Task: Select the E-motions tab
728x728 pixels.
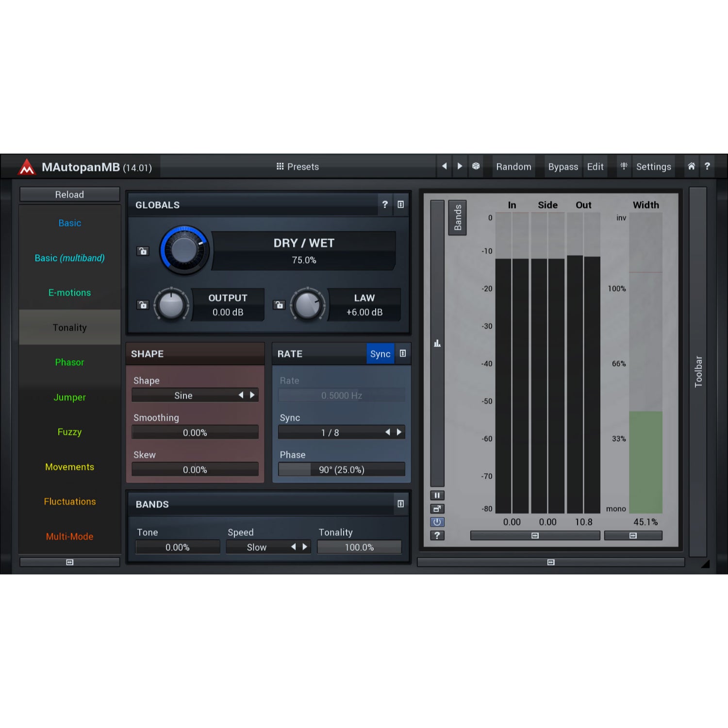Action: click(70, 293)
